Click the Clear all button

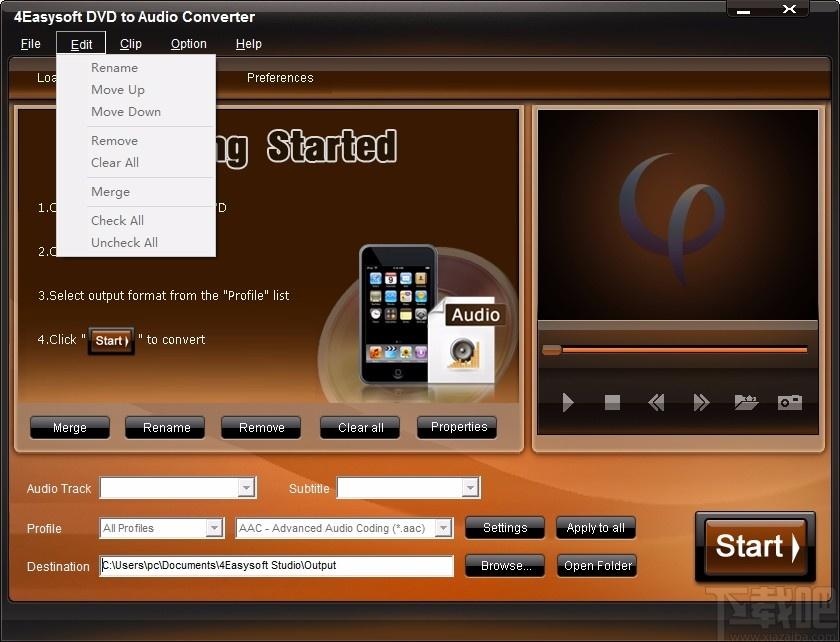pos(361,428)
